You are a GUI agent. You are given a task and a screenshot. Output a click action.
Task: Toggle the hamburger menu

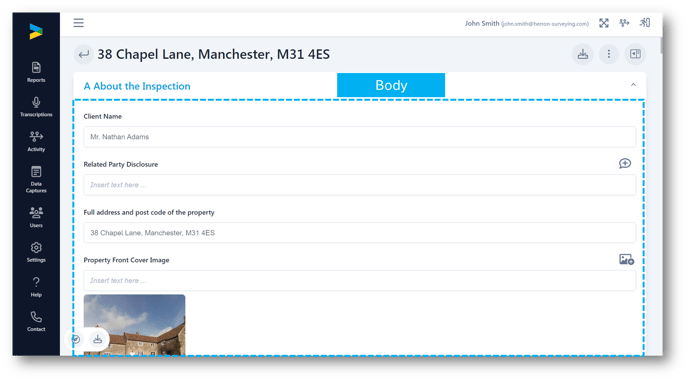click(79, 23)
